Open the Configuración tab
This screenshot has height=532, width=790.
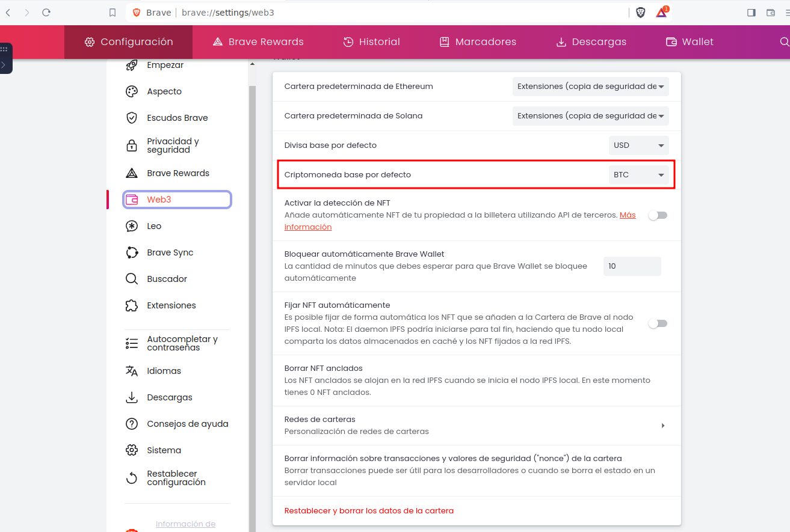(x=129, y=42)
